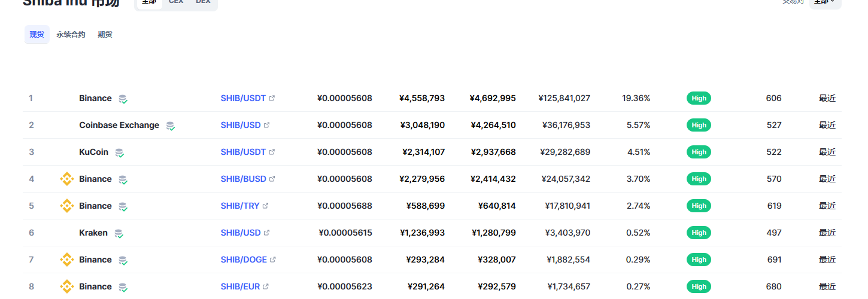Select the 全部 market filter toggle
The height and width of the screenshot is (299, 868).
[x=149, y=2]
